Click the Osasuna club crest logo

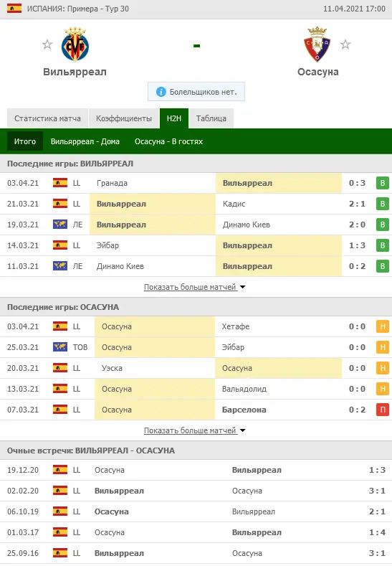[317, 44]
